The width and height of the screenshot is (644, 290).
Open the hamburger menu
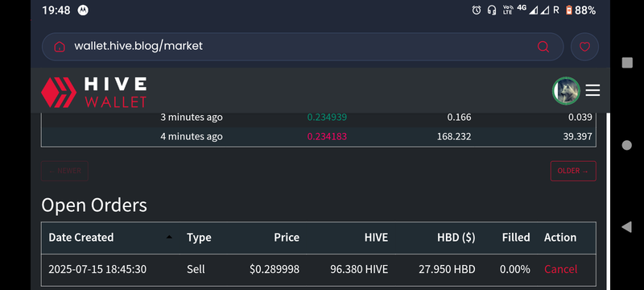pos(592,90)
